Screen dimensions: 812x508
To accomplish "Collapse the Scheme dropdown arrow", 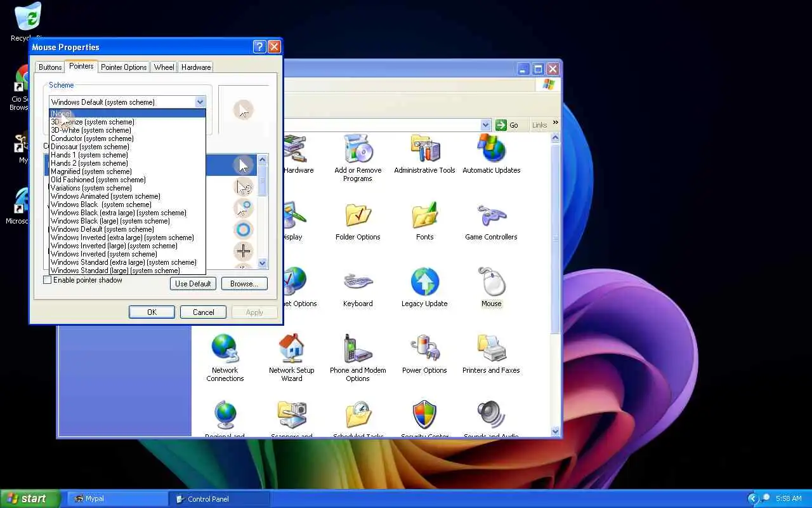I will (200, 102).
